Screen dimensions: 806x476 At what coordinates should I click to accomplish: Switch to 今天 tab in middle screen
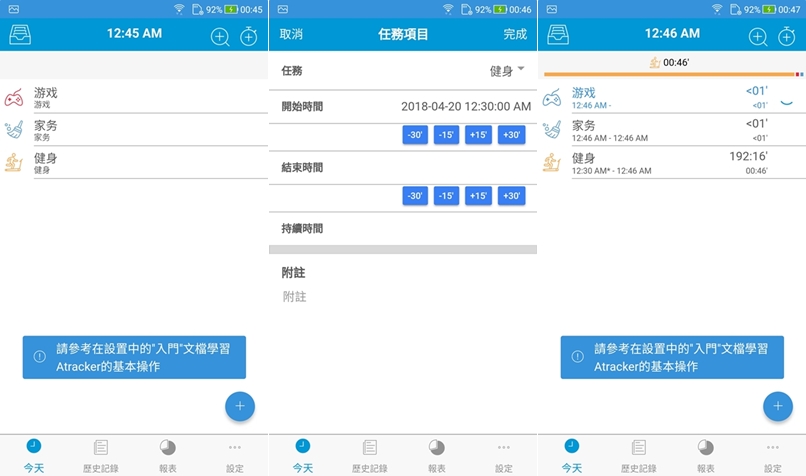303,455
